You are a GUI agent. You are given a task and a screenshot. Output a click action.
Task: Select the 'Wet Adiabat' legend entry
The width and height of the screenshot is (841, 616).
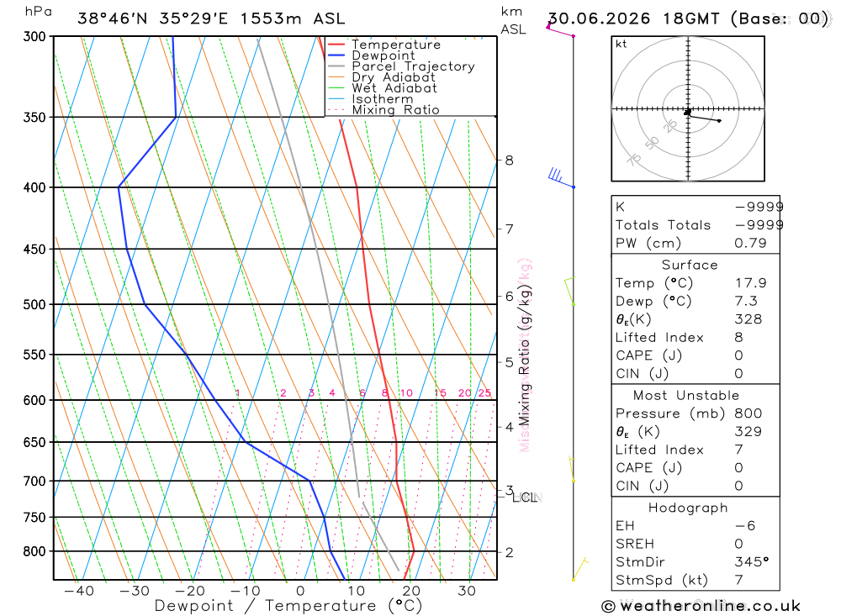tap(394, 88)
